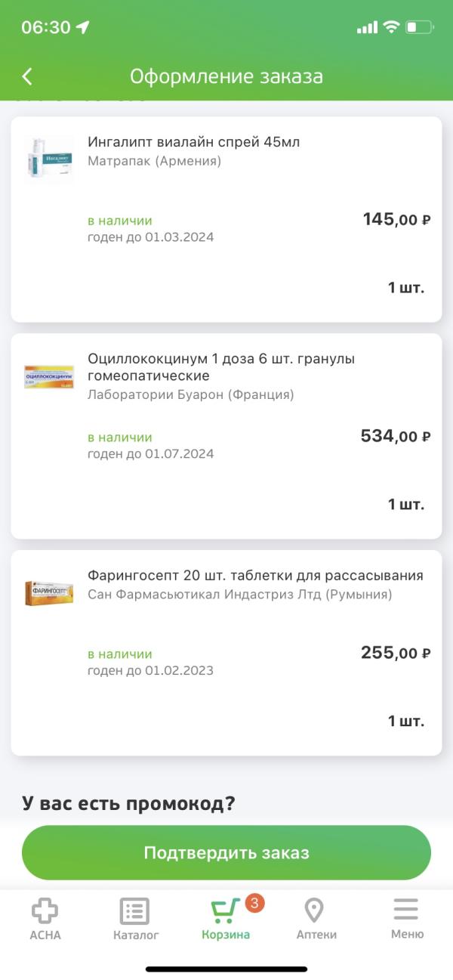Tap the cart badge showing 3

254,903
